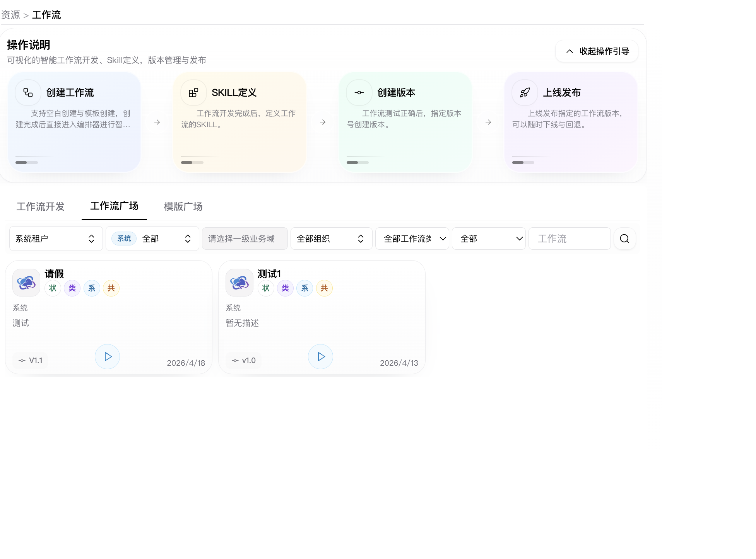
Task: Open the 系统 全部 dropdown
Action: (152, 239)
